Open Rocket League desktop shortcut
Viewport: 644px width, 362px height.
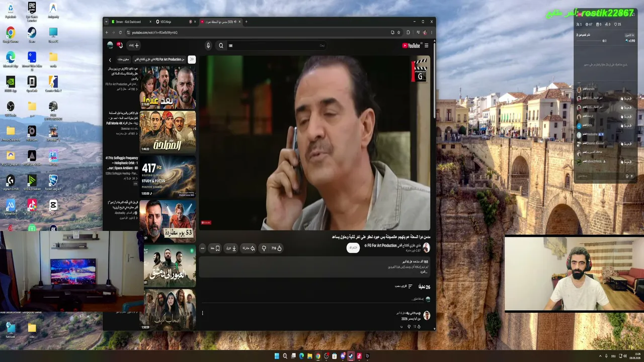click(53, 182)
